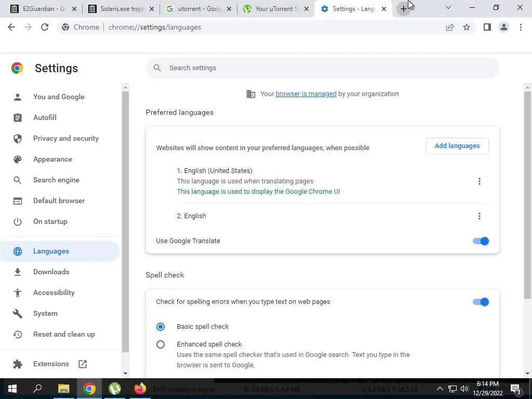
Task: Click the Chrome logo next to Settings
Action: [x=17, y=68]
